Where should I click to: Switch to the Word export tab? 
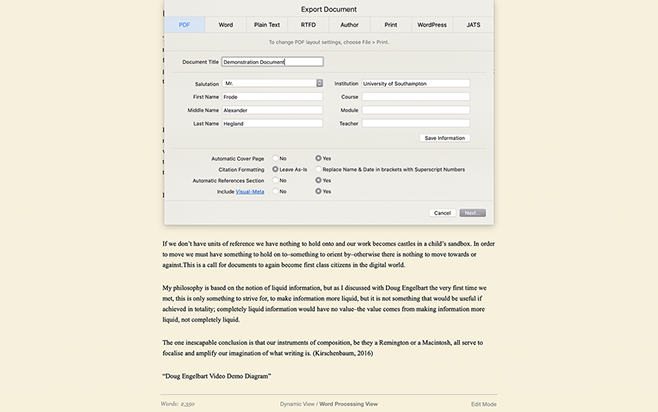point(226,24)
